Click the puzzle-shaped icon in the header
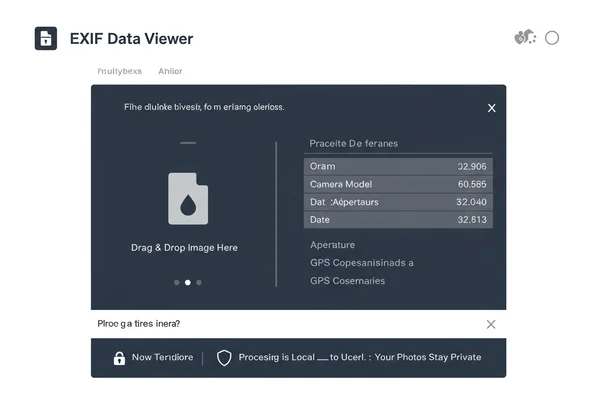Image resolution: width=600 pixels, height=420 pixels. pos(525,38)
